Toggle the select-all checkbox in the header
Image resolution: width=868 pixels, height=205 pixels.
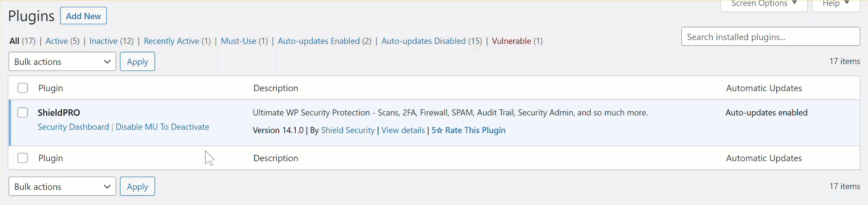click(23, 88)
